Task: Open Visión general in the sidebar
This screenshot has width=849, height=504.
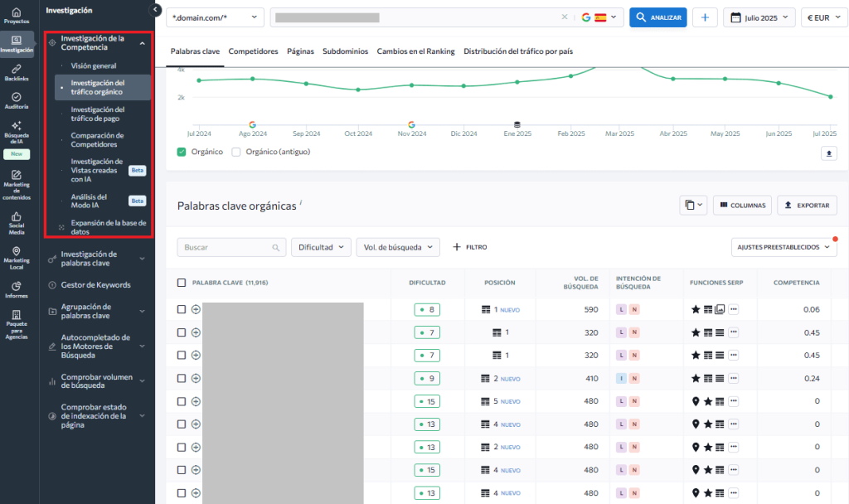Action: [94, 65]
